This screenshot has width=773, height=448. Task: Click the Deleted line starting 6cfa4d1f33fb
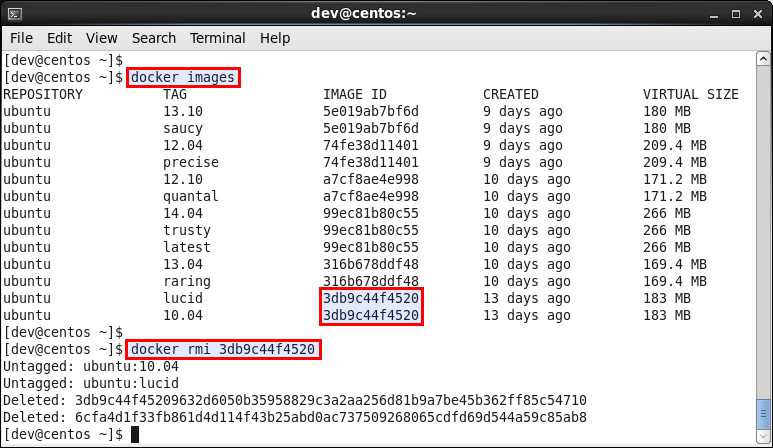click(295, 417)
